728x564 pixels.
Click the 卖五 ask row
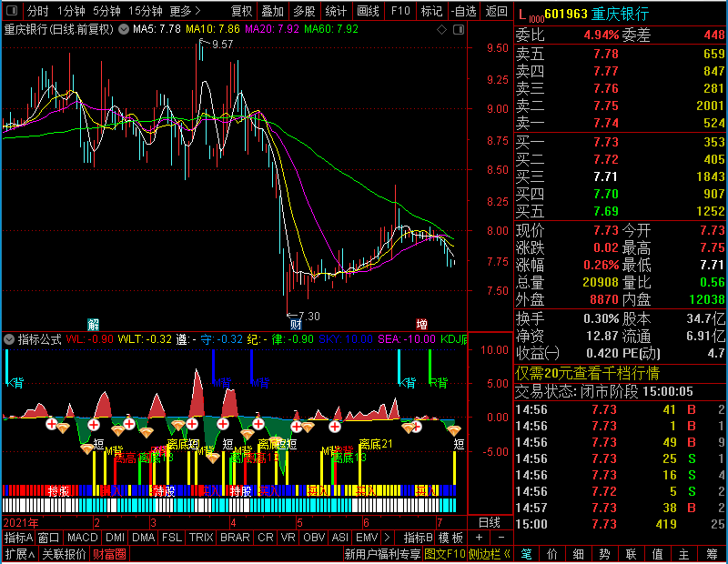[x=621, y=55]
